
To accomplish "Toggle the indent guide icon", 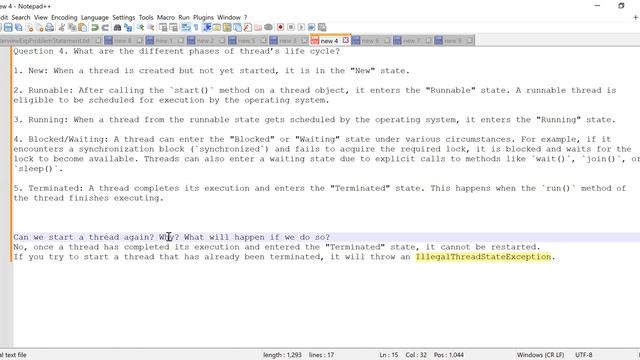I will point(207,27).
